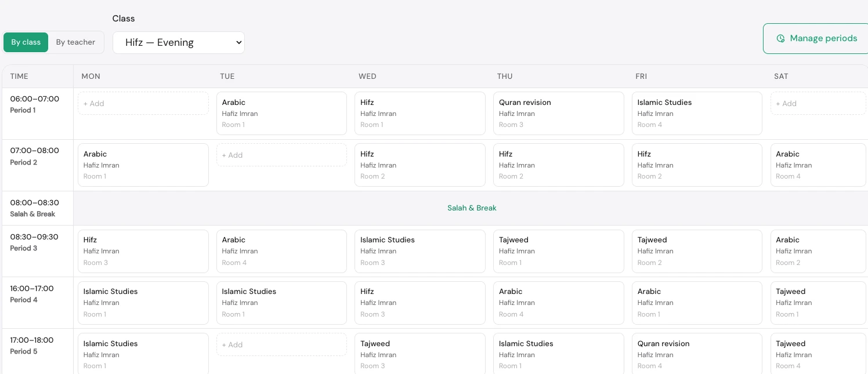868x374 pixels.
Task: Open Thursday Period 1 Quran revision card
Action: [559, 113]
